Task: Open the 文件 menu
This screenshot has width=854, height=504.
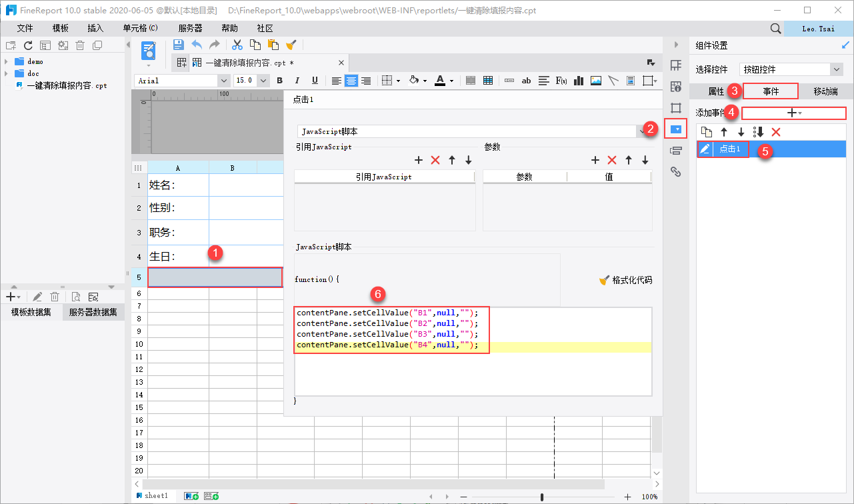Action: pyautogui.click(x=25, y=29)
